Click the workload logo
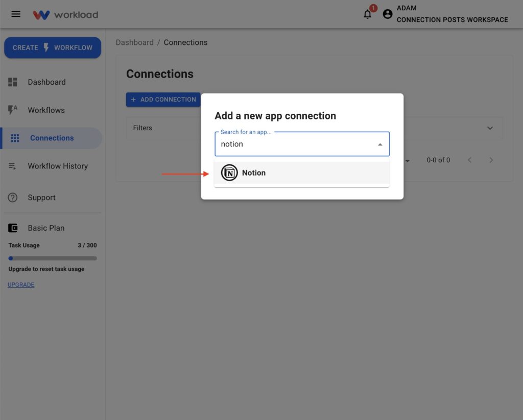 (x=65, y=15)
